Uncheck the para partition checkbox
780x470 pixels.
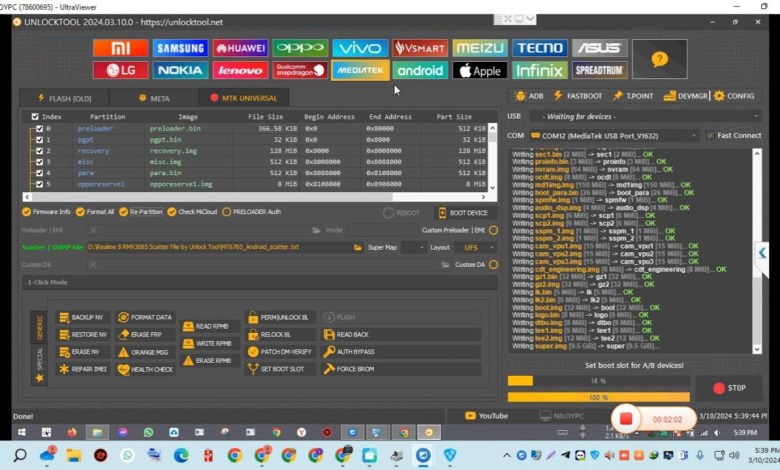pos(39,173)
